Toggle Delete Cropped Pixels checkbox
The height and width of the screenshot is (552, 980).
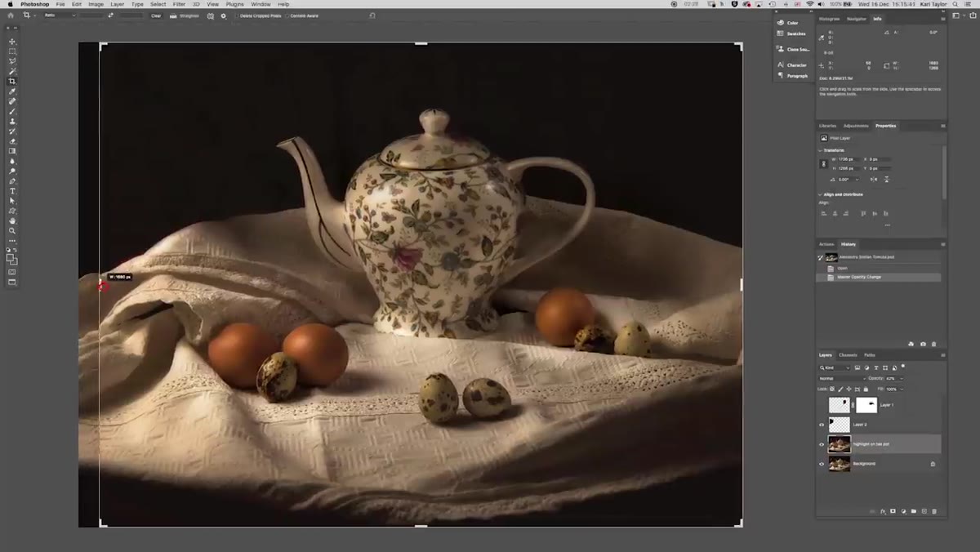(x=238, y=16)
